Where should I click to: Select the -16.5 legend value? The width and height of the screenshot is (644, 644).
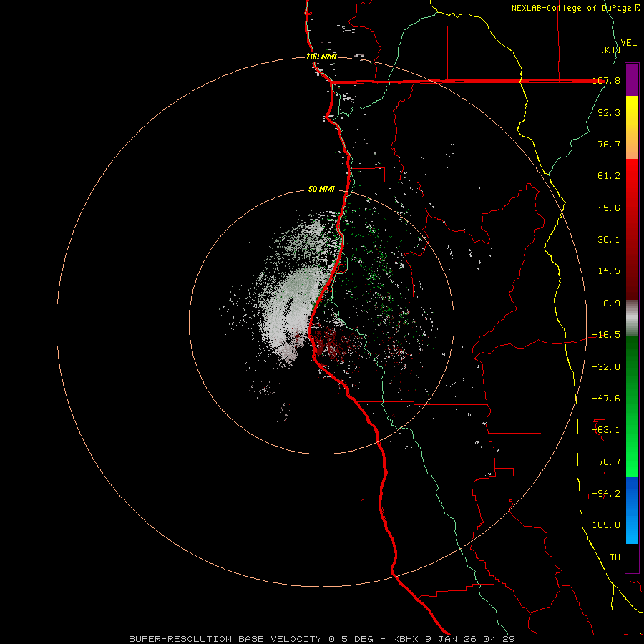point(606,335)
